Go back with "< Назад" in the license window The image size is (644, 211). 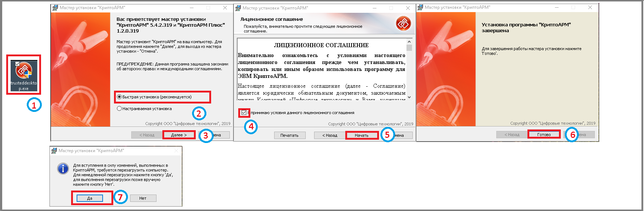(330, 135)
